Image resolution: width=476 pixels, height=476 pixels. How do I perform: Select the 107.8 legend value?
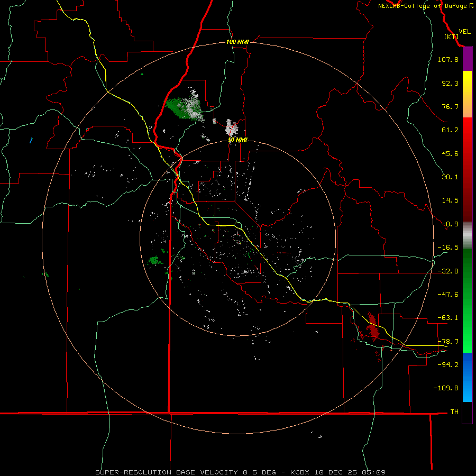(448, 59)
